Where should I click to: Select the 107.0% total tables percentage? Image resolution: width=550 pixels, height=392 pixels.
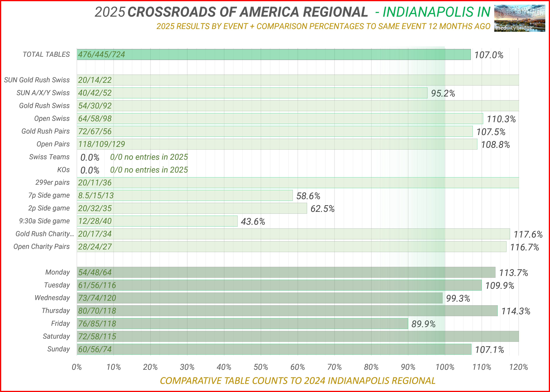point(489,55)
